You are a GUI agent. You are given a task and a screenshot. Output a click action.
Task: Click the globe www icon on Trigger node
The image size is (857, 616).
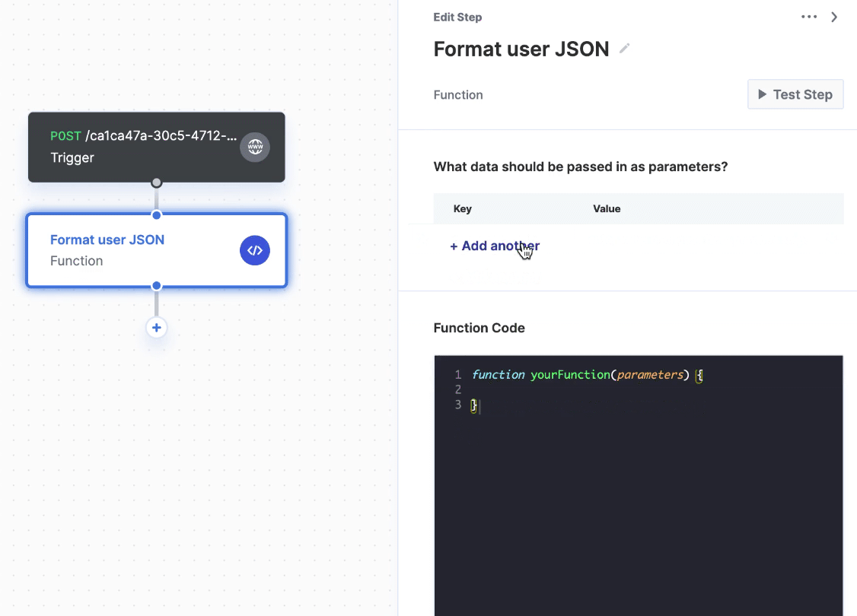pyautogui.click(x=255, y=147)
